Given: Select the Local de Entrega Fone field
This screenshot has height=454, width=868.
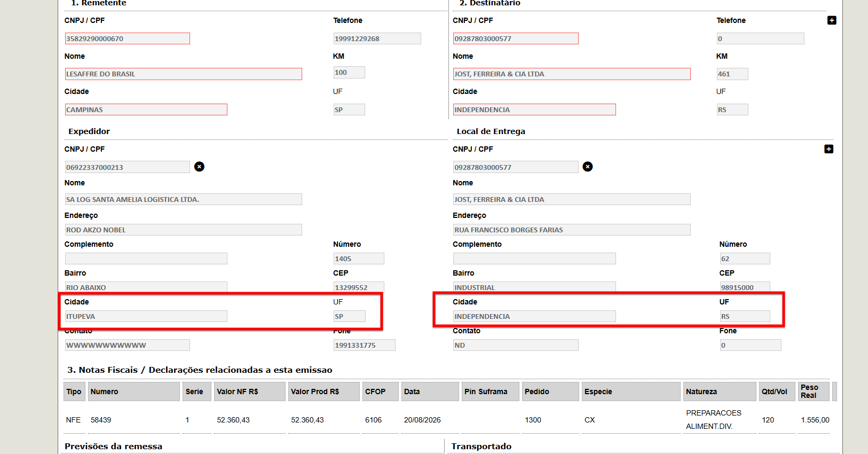Looking at the screenshot, I should tap(751, 345).
